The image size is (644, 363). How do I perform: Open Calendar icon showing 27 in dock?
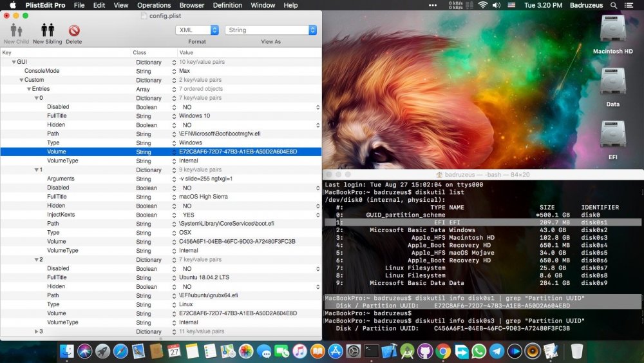point(174,351)
